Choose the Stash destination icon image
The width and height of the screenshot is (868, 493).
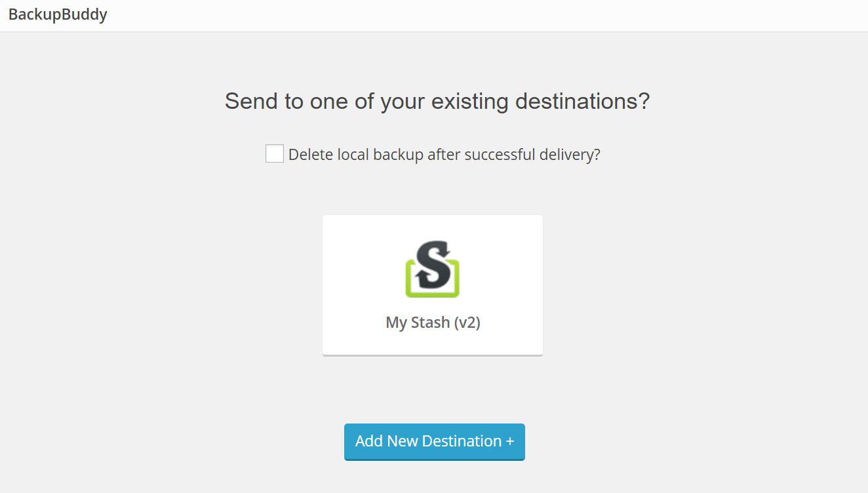[x=433, y=269]
